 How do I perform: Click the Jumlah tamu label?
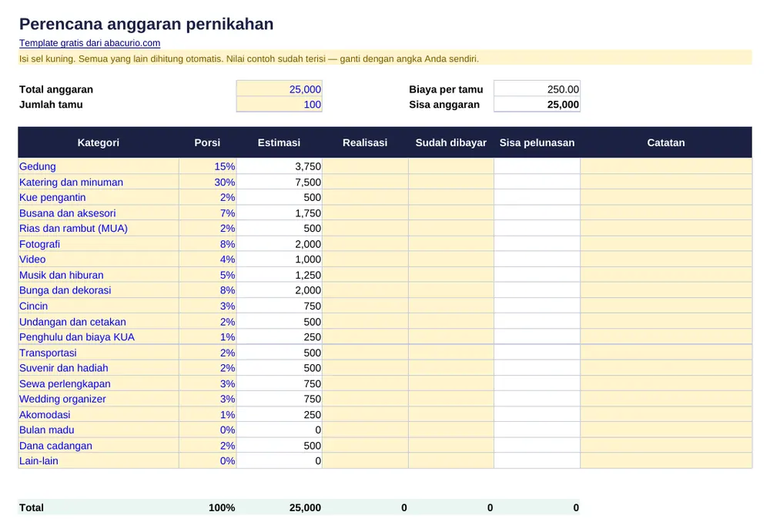[x=51, y=105]
